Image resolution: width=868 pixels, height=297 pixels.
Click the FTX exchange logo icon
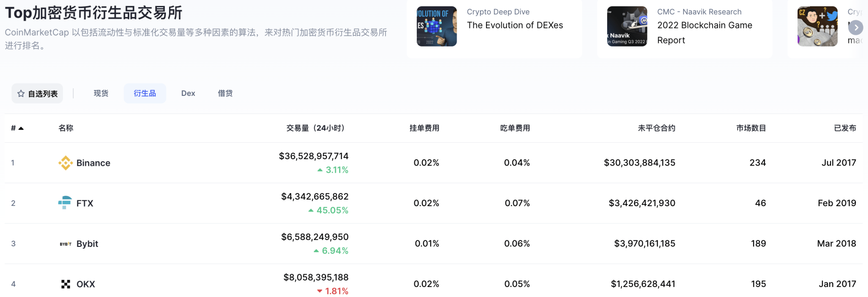65,203
